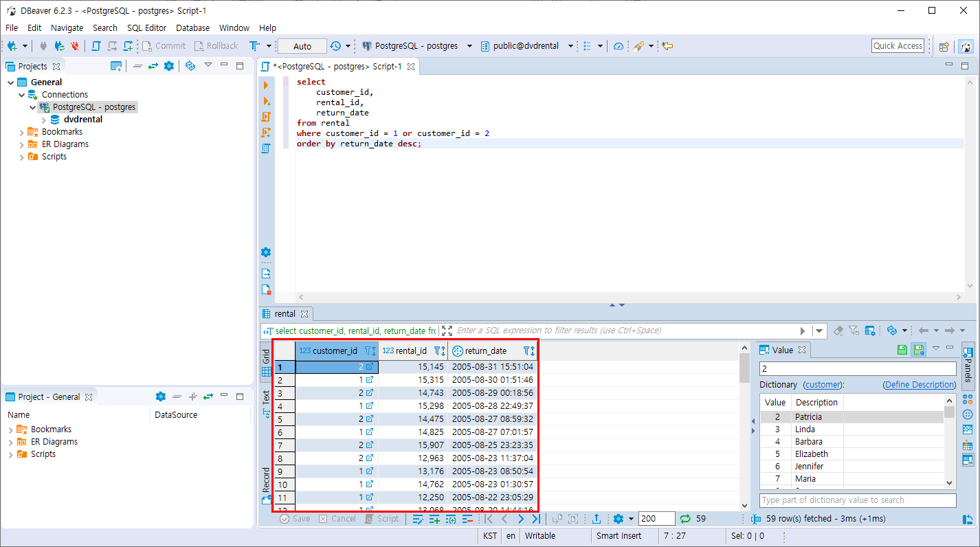Toggle auto-save value icon in Value panel
The image size is (980, 547).
coord(918,350)
